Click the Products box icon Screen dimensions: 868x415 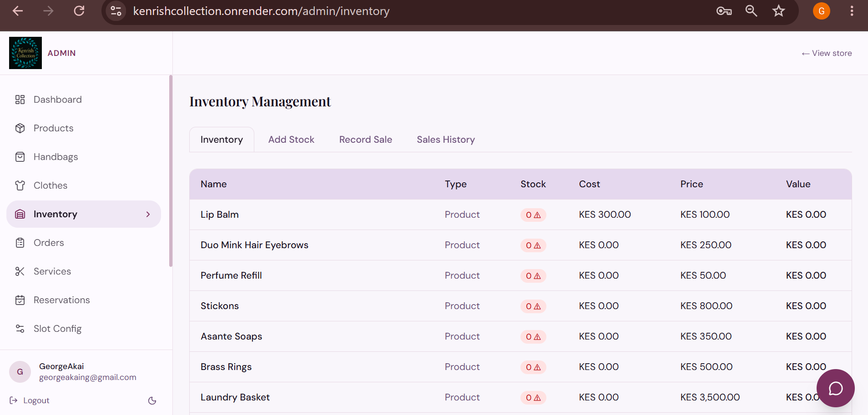[x=20, y=128]
